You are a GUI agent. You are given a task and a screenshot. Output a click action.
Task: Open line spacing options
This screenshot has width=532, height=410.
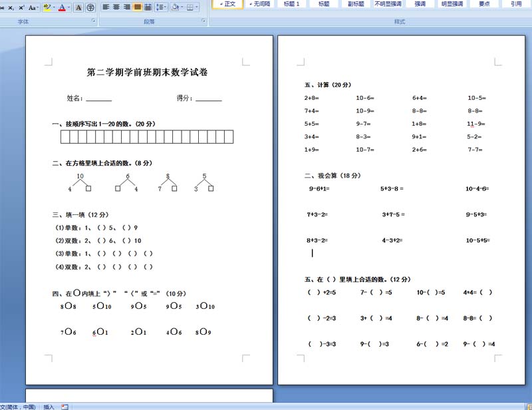tap(160, 7)
